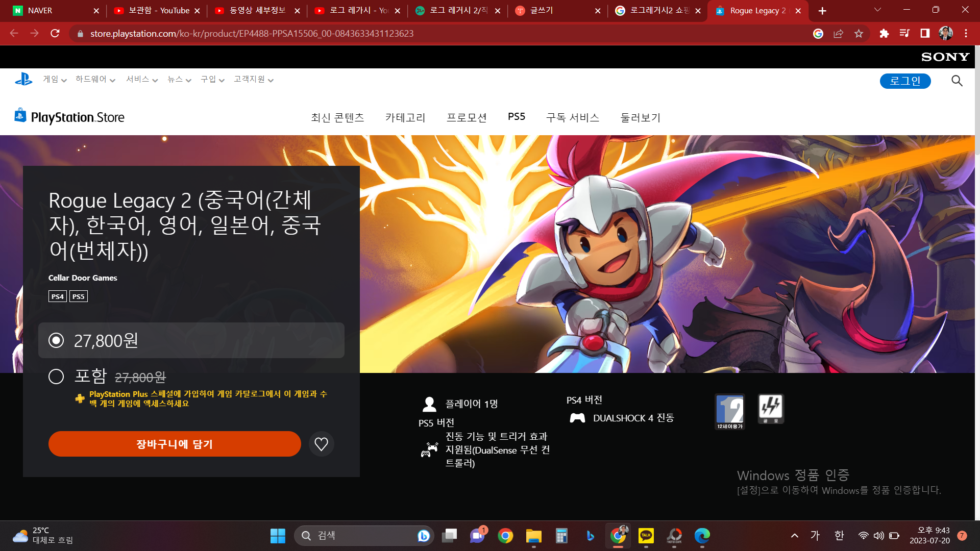This screenshot has width=980, height=551.
Task: Open the Bing icon on the taskbar
Action: (x=590, y=536)
